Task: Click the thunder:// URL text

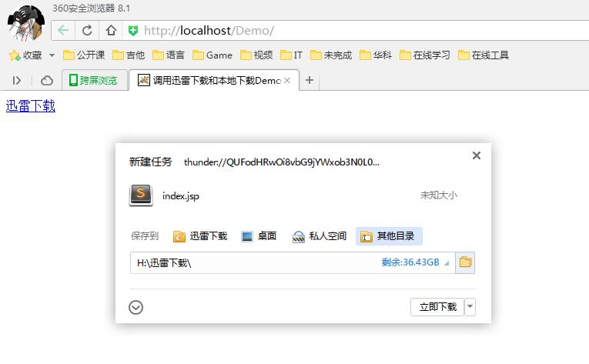Action: click(282, 162)
